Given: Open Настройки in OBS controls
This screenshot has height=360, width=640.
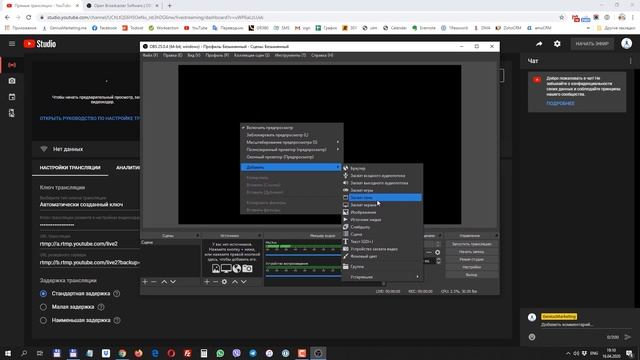Looking at the screenshot, I should pyautogui.click(x=471, y=267).
